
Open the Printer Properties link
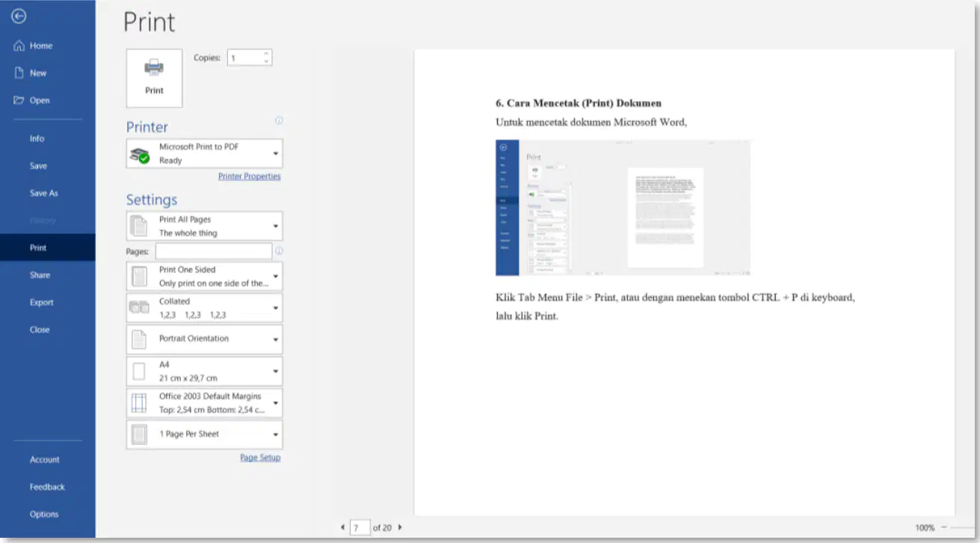[x=250, y=177]
